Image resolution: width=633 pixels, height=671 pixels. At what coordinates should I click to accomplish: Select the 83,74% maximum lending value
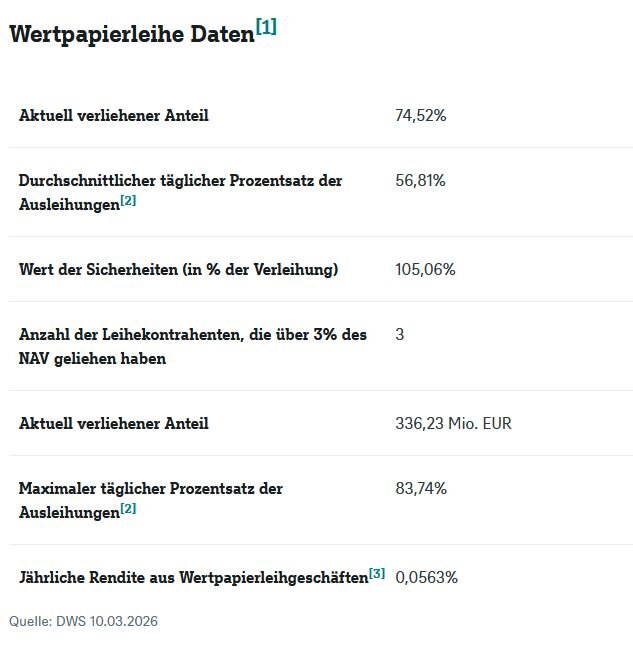pyautogui.click(x=421, y=488)
